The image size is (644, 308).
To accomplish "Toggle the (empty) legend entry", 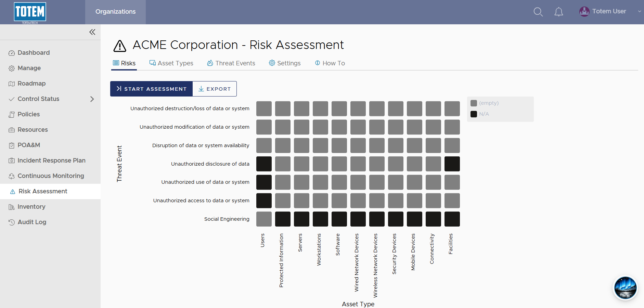I will click(x=485, y=103).
